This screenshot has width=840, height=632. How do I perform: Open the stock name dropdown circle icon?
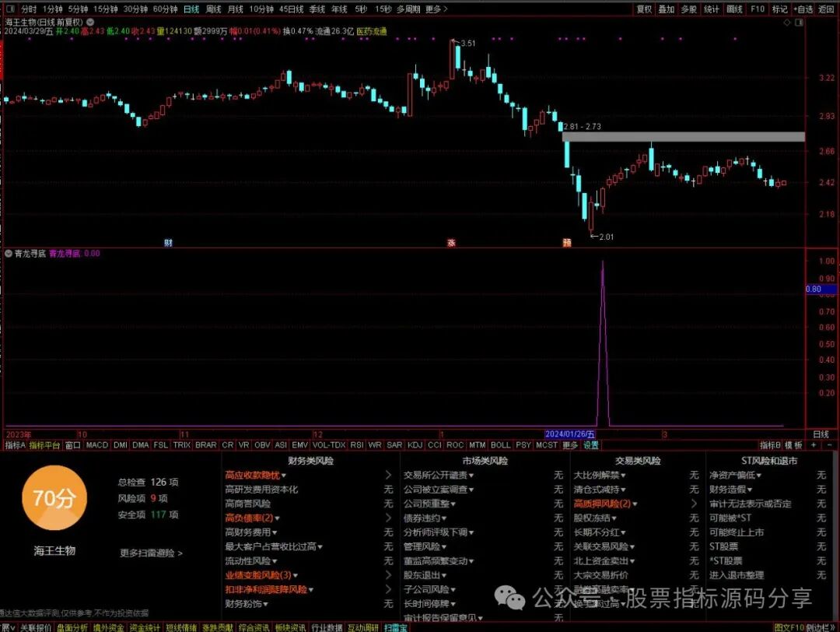tap(90, 22)
